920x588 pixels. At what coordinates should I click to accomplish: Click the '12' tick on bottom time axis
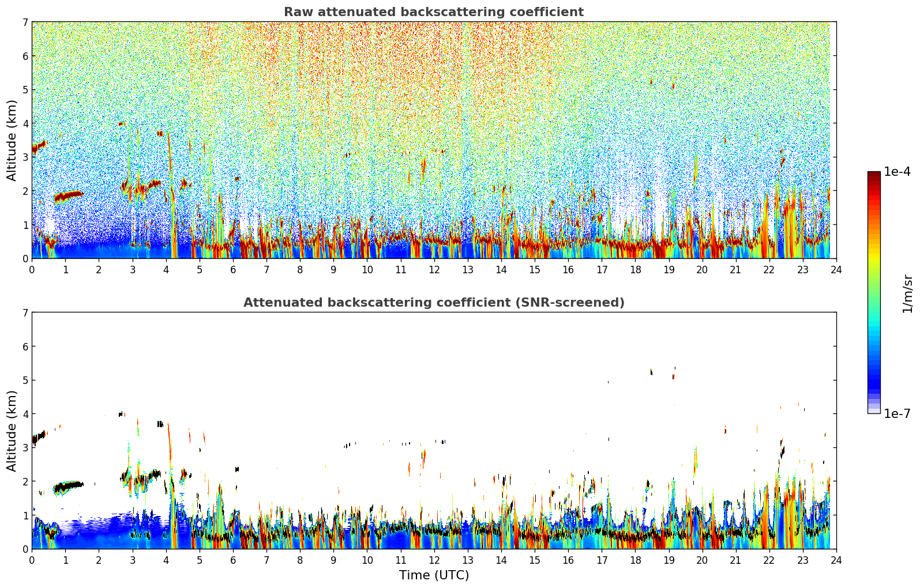(434, 560)
